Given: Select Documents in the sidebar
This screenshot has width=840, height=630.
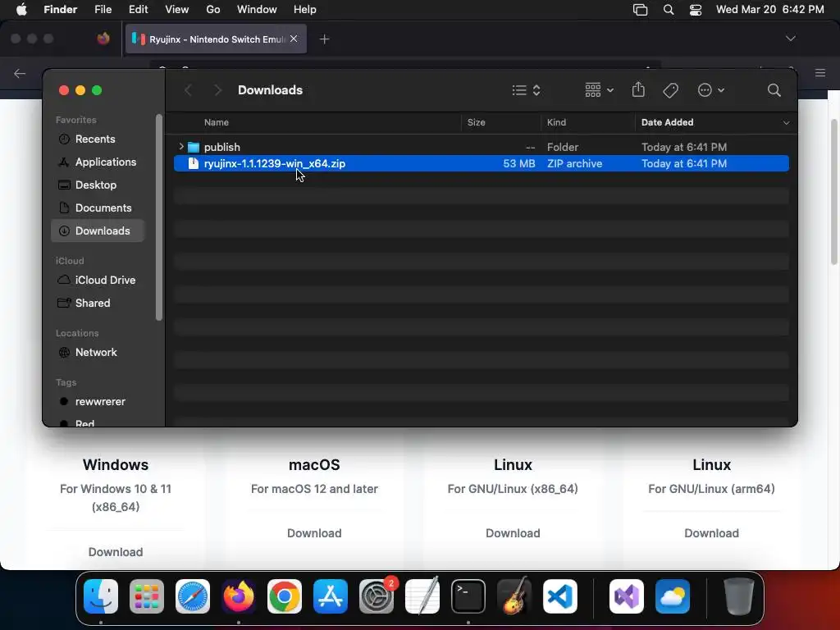Looking at the screenshot, I should click(x=98, y=208).
